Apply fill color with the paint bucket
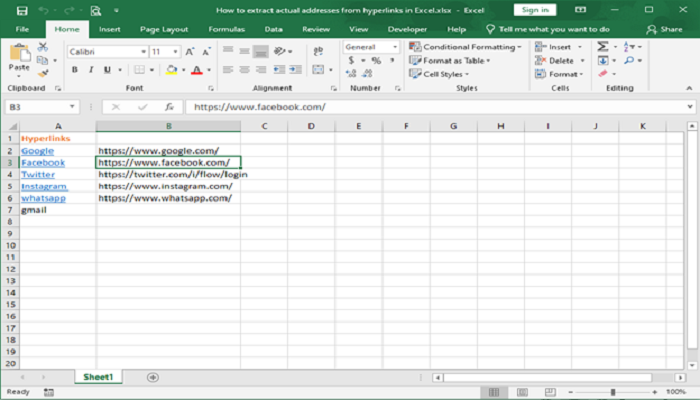This screenshot has width=700, height=400. (171, 70)
